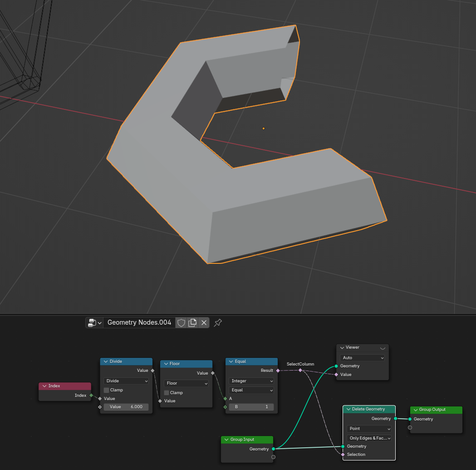This screenshot has width=476, height=470.
Task: Open the Only Edges & Faces mode dropdown
Action: coord(369,438)
